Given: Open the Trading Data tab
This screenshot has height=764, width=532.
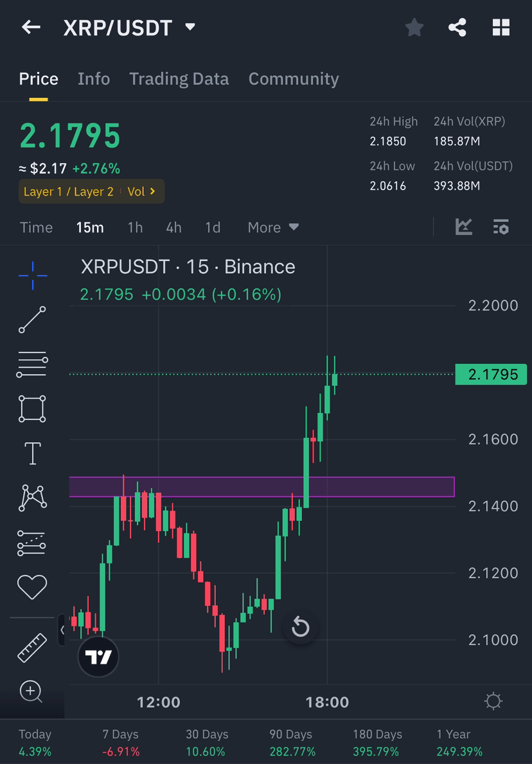Looking at the screenshot, I should click(179, 79).
